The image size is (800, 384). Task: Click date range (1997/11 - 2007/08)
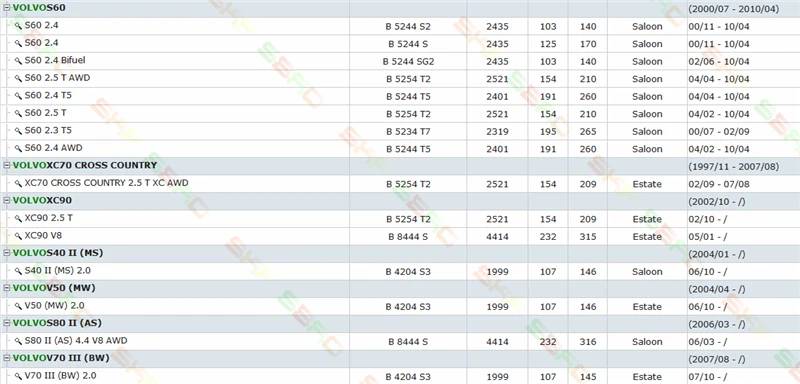(734, 167)
